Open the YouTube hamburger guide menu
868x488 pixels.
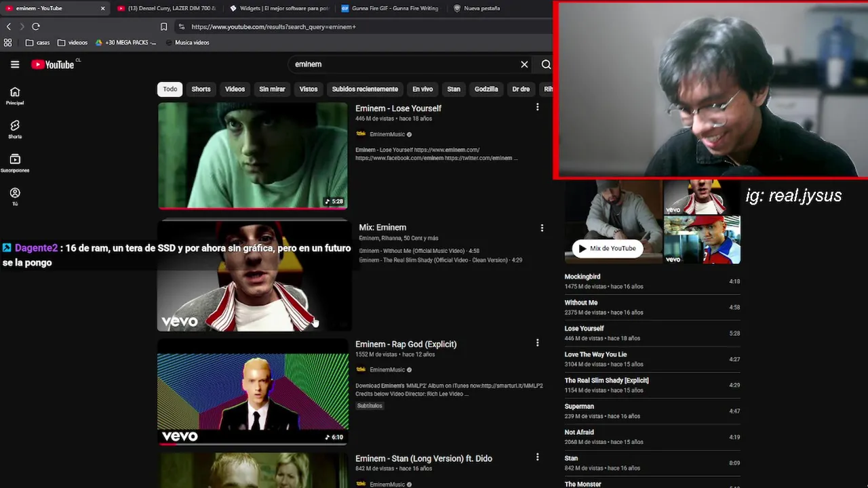coord(15,64)
